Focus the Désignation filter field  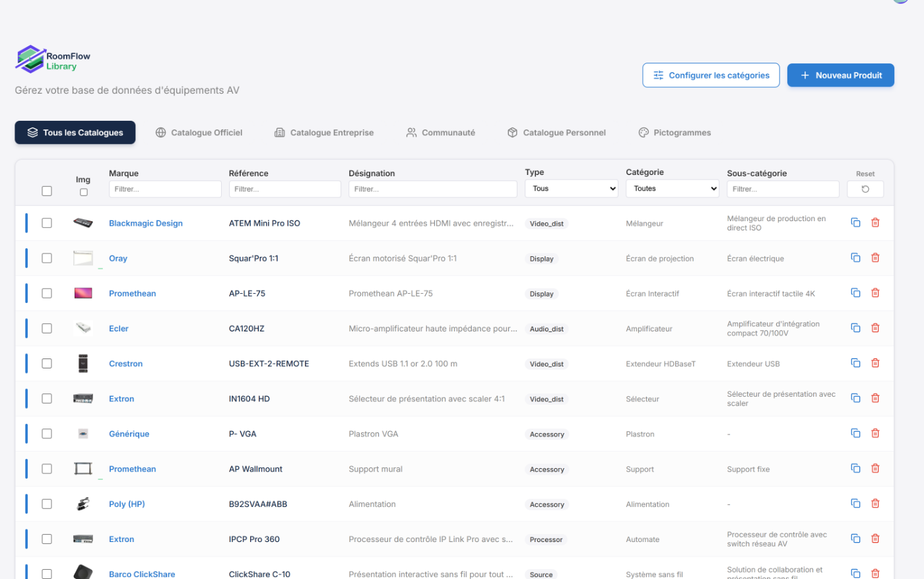coord(433,189)
